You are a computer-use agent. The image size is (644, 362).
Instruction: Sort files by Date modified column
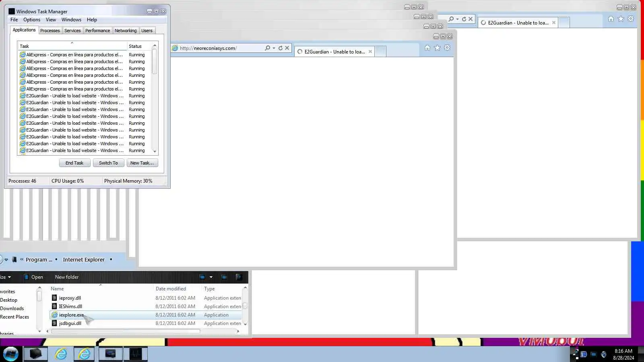pyautogui.click(x=177, y=289)
